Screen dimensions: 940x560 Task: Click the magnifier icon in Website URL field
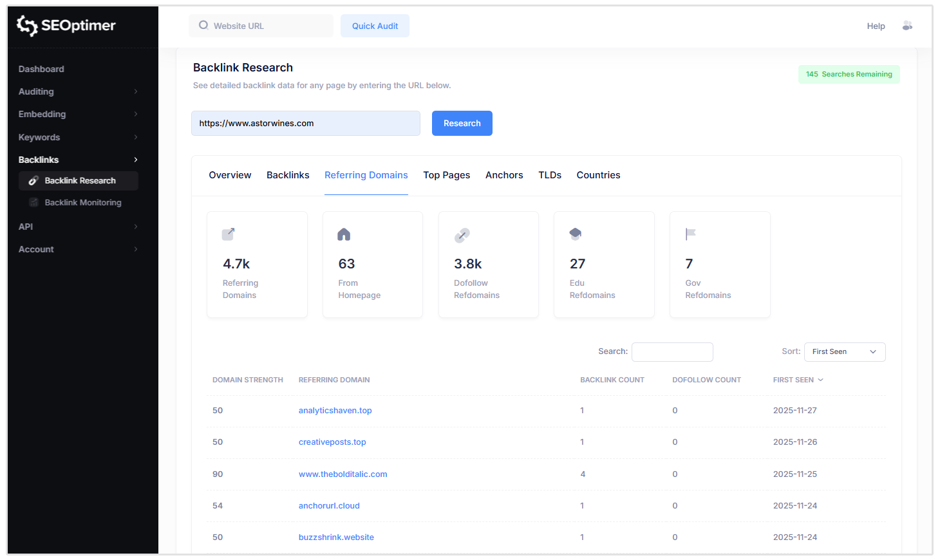[203, 24]
